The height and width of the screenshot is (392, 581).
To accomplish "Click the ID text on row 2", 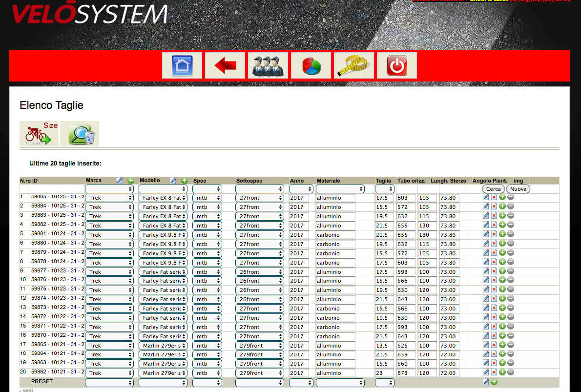I will click(x=58, y=206).
